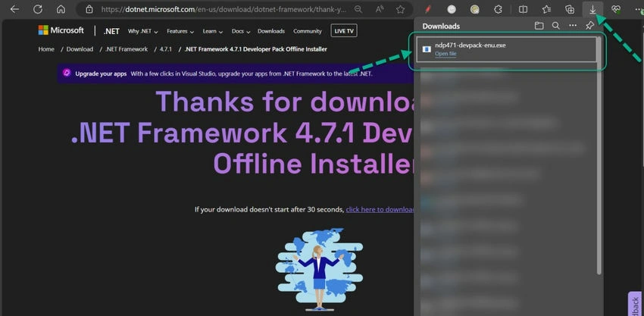Open the Community nav item
This screenshot has width=644, height=316.
click(307, 31)
